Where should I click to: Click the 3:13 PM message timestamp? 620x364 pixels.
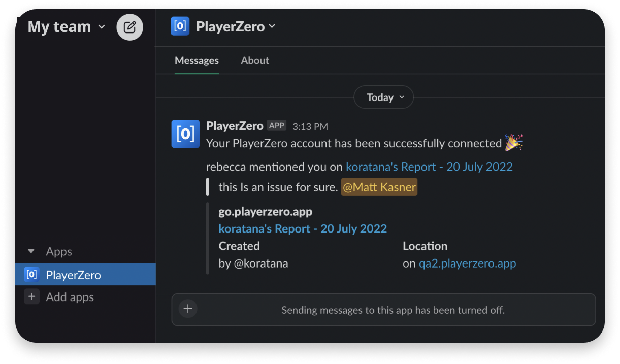coord(310,126)
